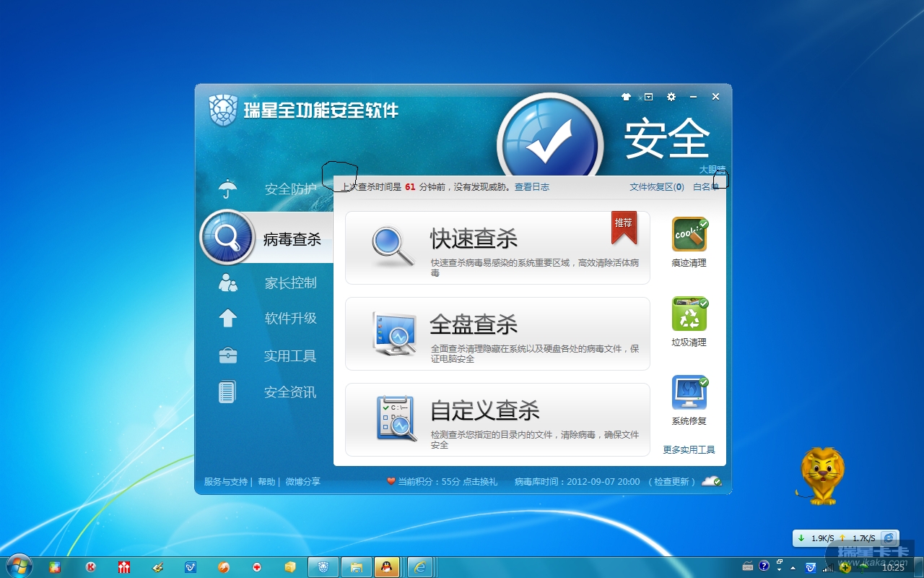Click 微博分享 share link

[x=303, y=482]
